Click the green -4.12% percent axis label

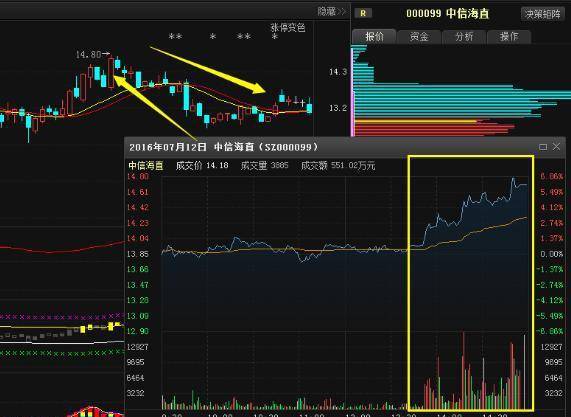click(551, 300)
